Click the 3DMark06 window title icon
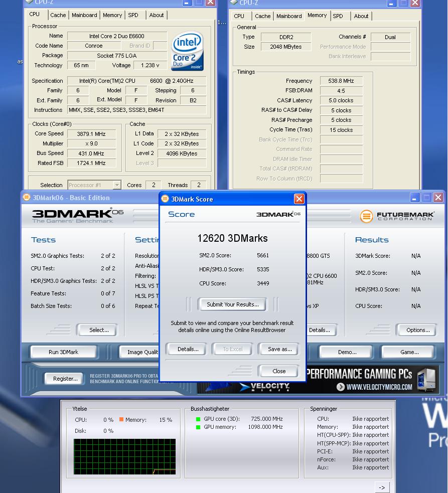The width and height of the screenshot is (448, 493). (27, 197)
